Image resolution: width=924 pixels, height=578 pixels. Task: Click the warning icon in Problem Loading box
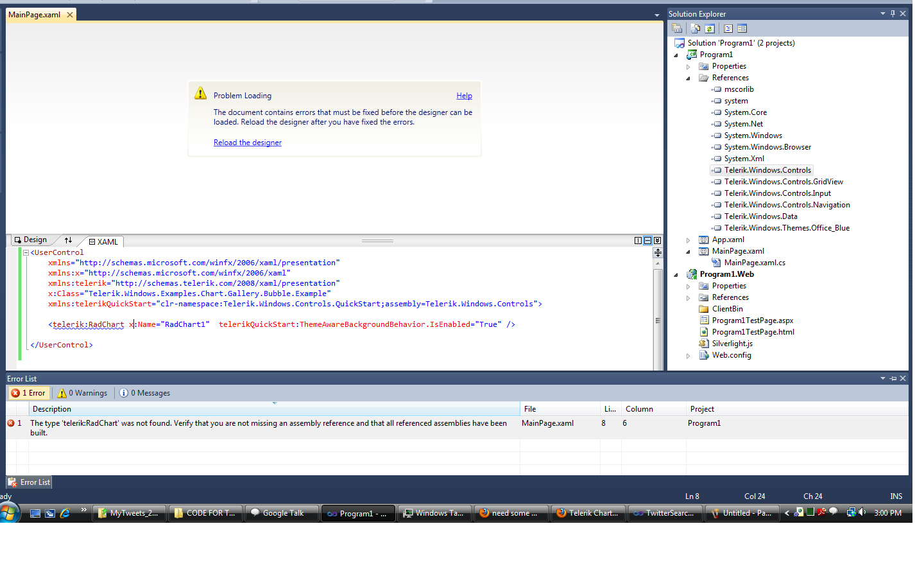click(x=200, y=93)
